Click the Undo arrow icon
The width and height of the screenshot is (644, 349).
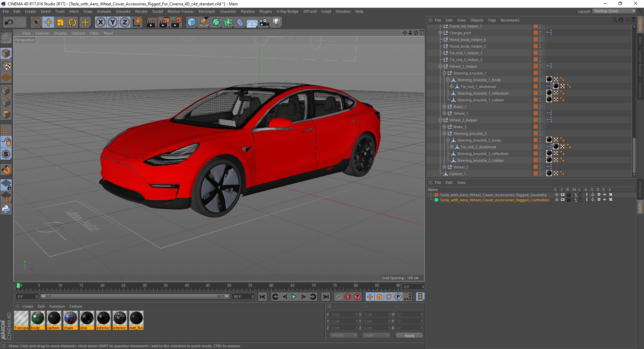pyautogui.click(x=9, y=22)
